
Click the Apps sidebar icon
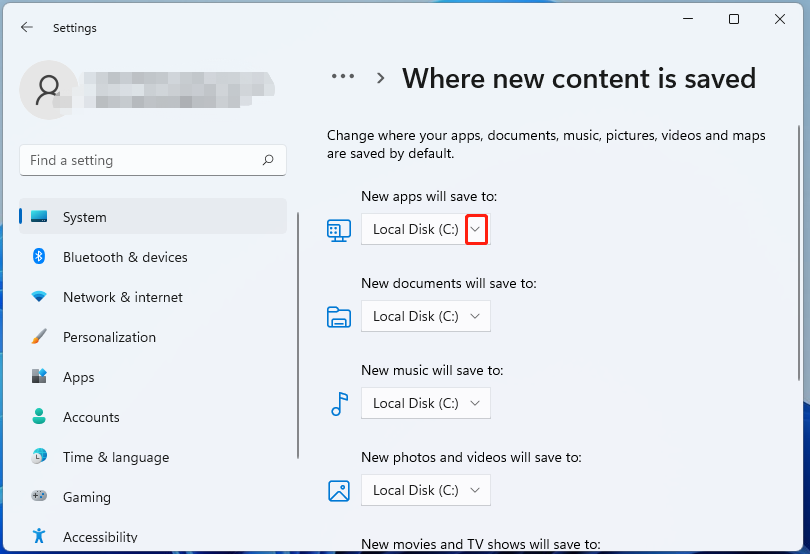pos(39,376)
